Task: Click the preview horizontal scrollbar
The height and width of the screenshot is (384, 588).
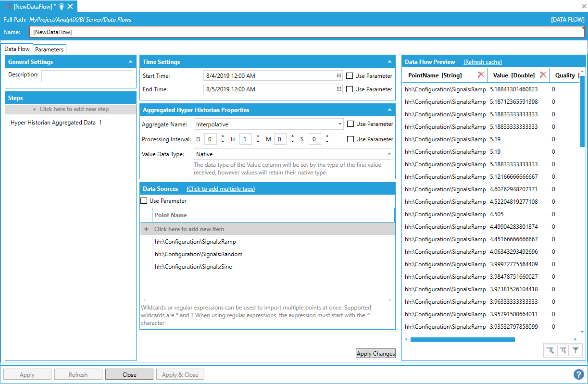Action: (462, 339)
